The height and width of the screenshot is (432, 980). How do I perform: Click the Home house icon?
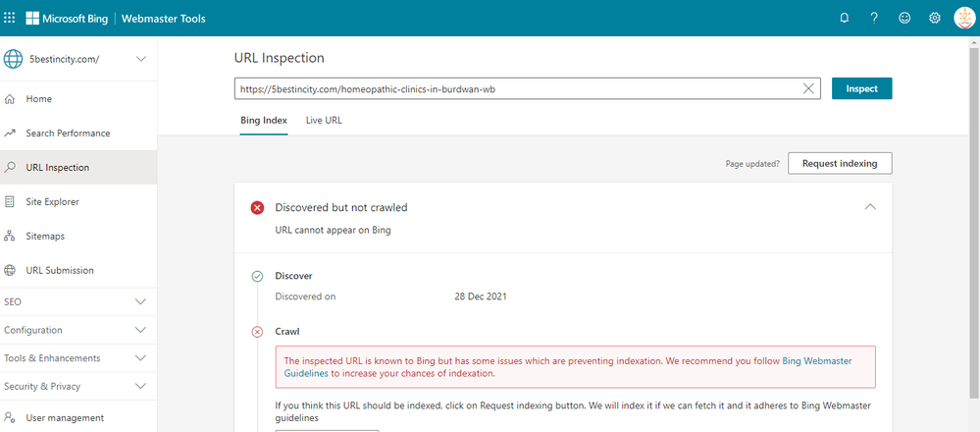tap(10, 99)
